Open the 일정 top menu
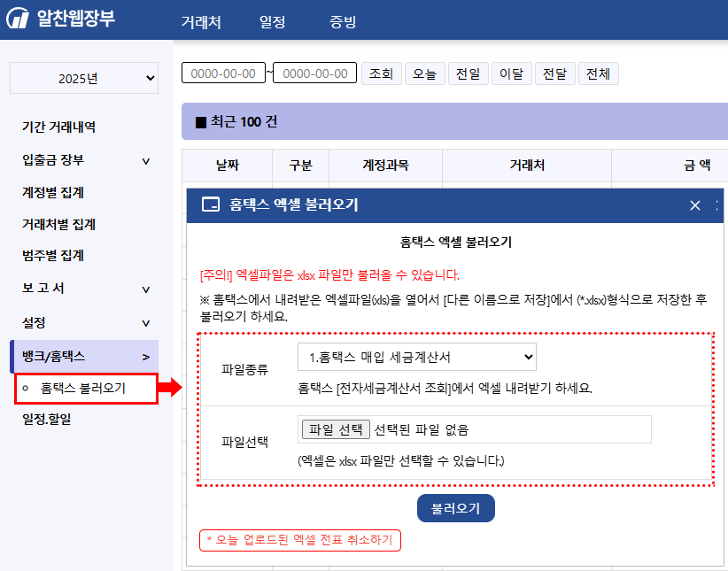The image size is (728, 571). [x=272, y=22]
